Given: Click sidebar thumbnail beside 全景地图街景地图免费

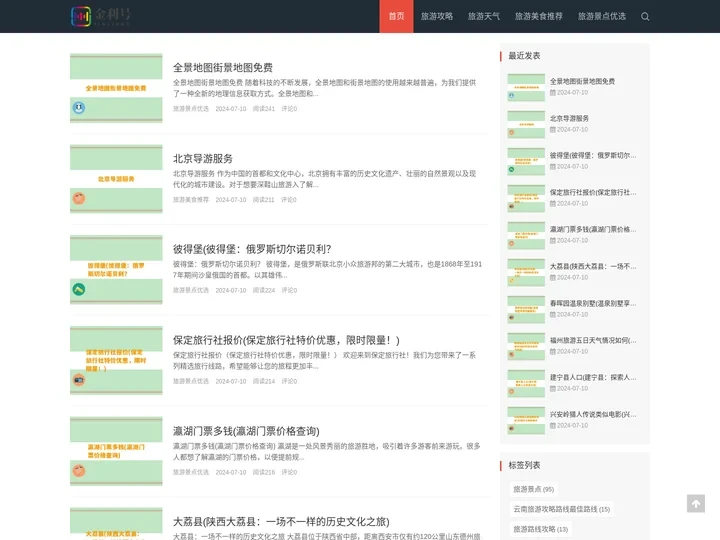Looking at the screenshot, I should (526, 87).
